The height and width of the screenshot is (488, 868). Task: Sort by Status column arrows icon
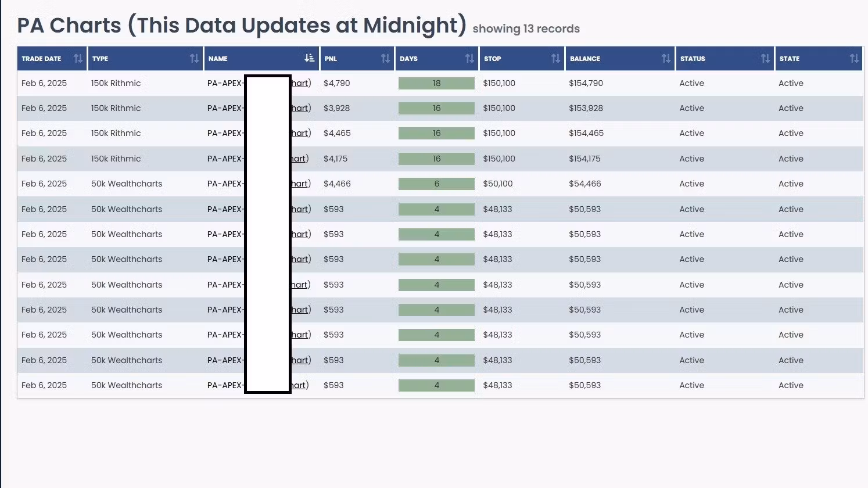click(x=765, y=59)
